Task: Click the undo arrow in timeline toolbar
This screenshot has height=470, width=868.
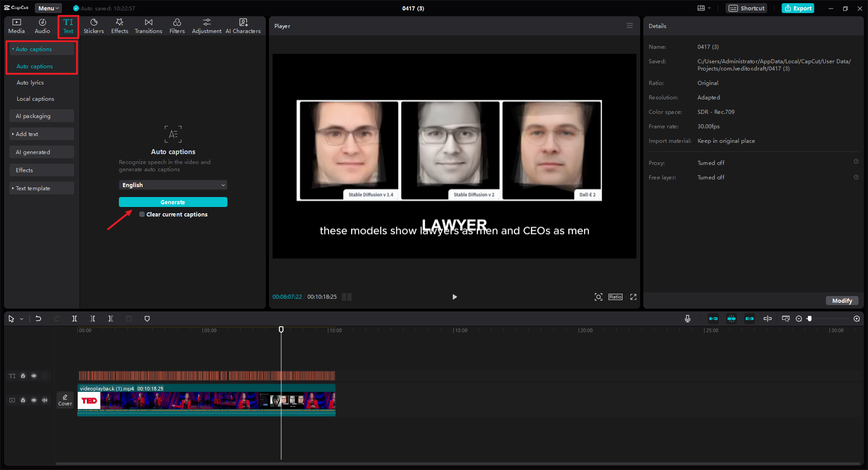Action: pos(38,319)
